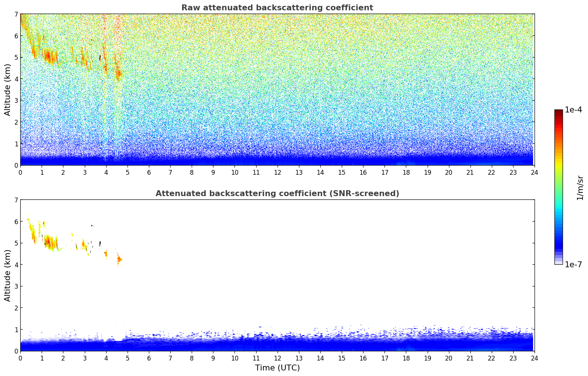Click the colorbar '1e-4' upper limit label
Viewport: 588px width, 376px height.
click(573, 110)
